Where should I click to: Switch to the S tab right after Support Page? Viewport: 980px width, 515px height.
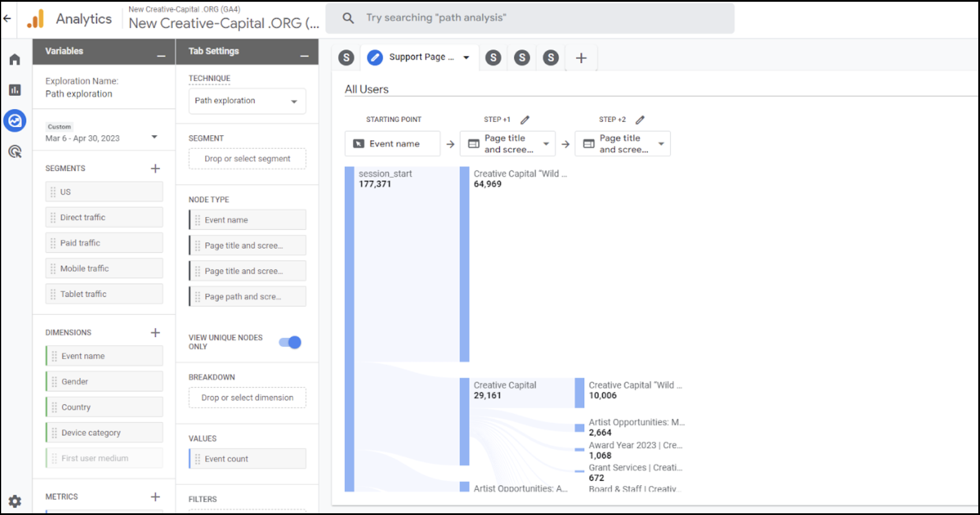(x=493, y=57)
